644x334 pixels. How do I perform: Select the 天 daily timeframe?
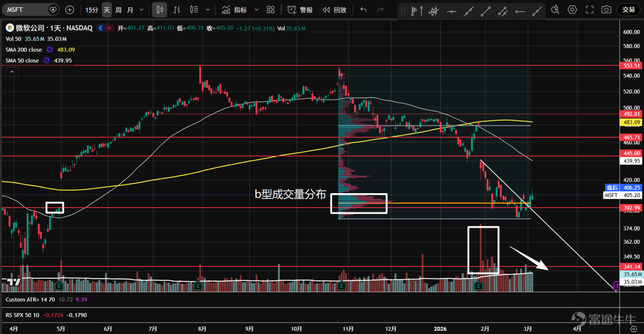[107, 10]
